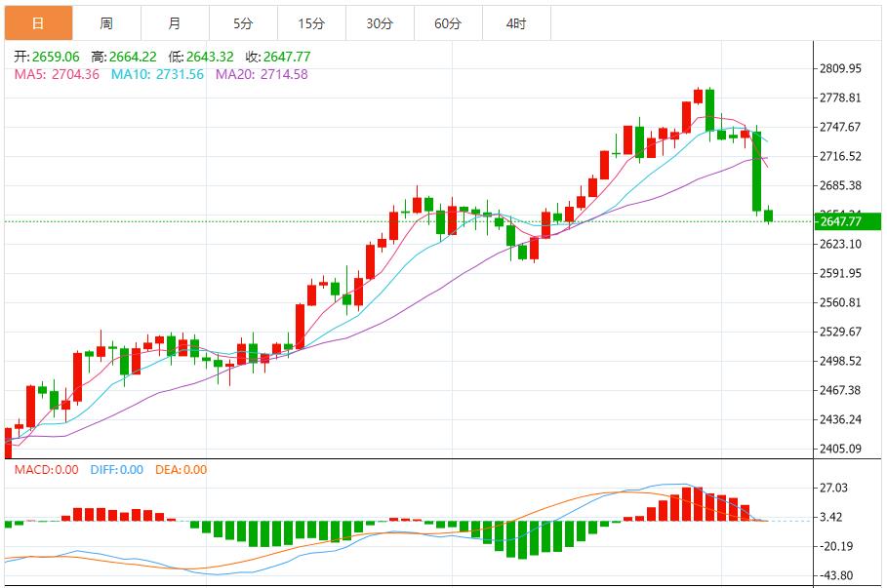The width and height of the screenshot is (887, 588).
Task: Click the 2716.52 price axis label
Action: pos(840,156)
